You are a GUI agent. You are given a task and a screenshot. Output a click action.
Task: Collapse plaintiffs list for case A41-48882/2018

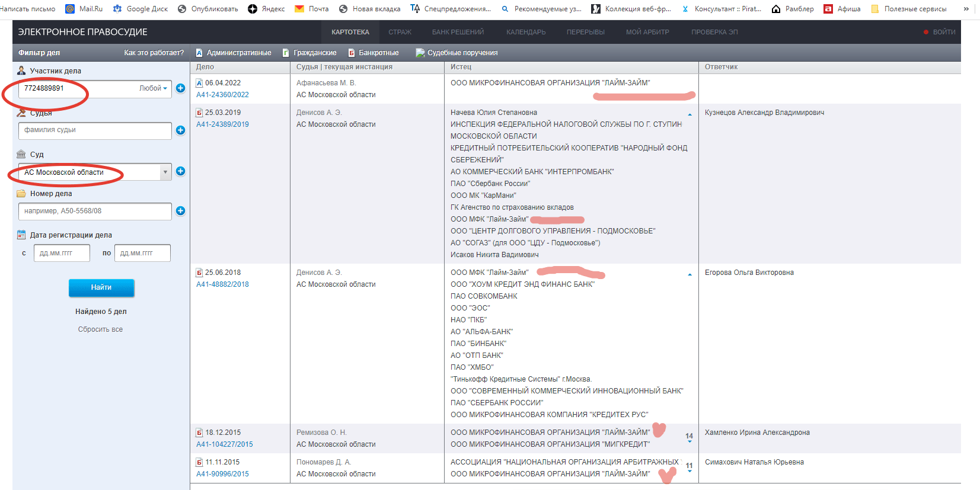pos(689,274)
